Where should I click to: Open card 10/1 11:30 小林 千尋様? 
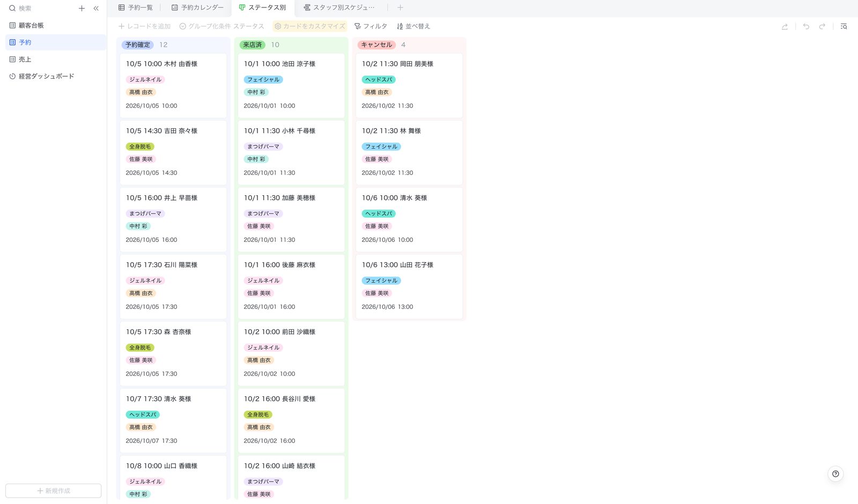click(x=291, y=152)
